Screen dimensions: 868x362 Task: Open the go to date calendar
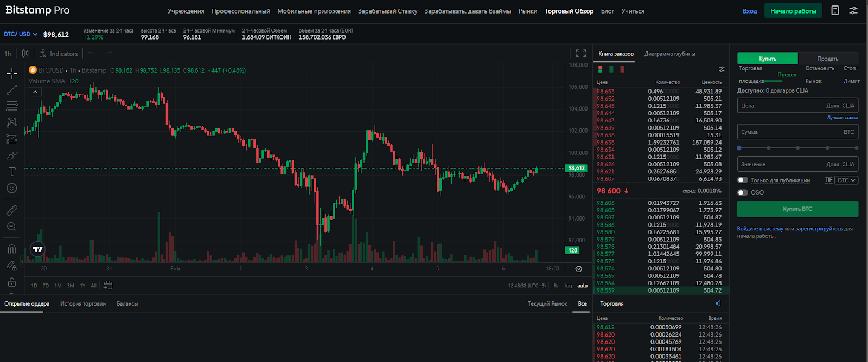pyautogui.click(x=108, y=285)
